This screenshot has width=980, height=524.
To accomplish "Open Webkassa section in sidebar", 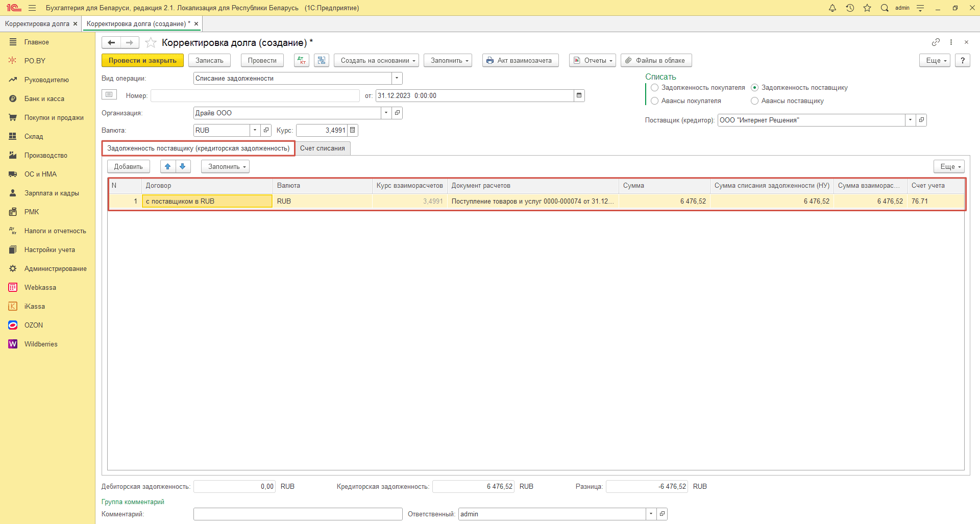I will coord(40,287).
